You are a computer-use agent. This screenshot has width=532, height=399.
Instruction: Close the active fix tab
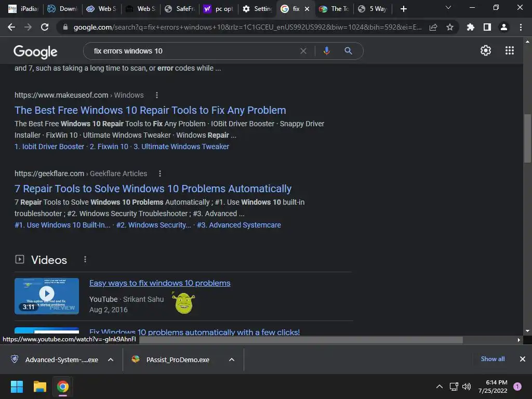[307, 9]
